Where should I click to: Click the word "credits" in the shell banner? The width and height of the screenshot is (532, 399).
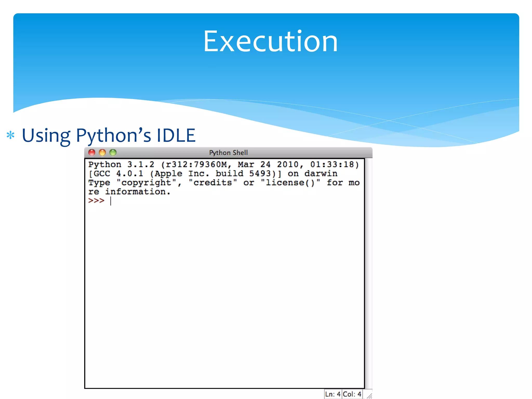(212, 183)
